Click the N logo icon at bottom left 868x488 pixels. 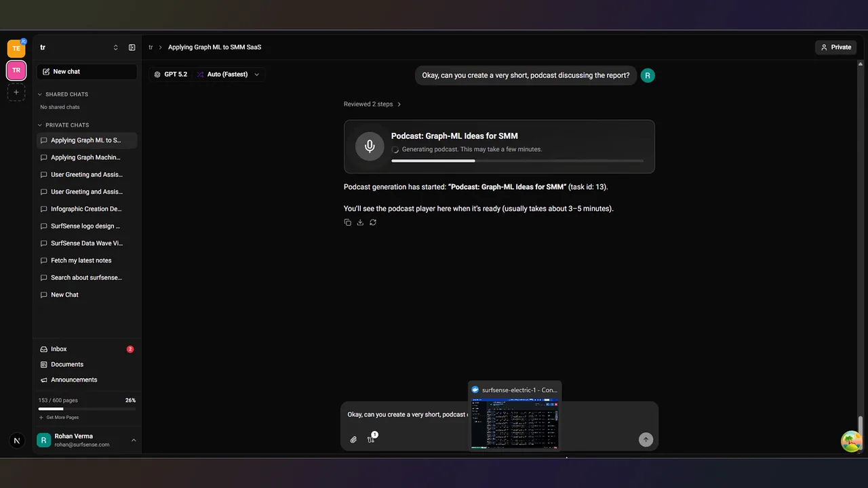pos(17,441)
